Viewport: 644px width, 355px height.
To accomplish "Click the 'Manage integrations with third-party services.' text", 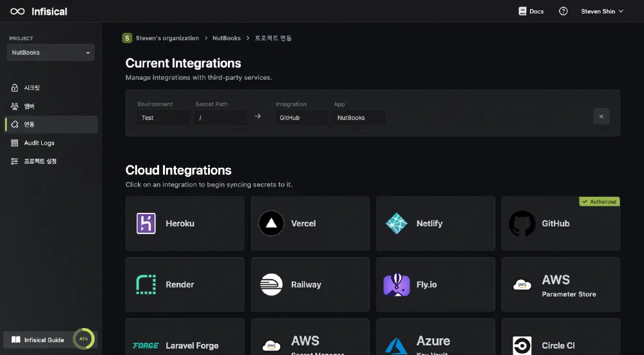I will (199, 77).
